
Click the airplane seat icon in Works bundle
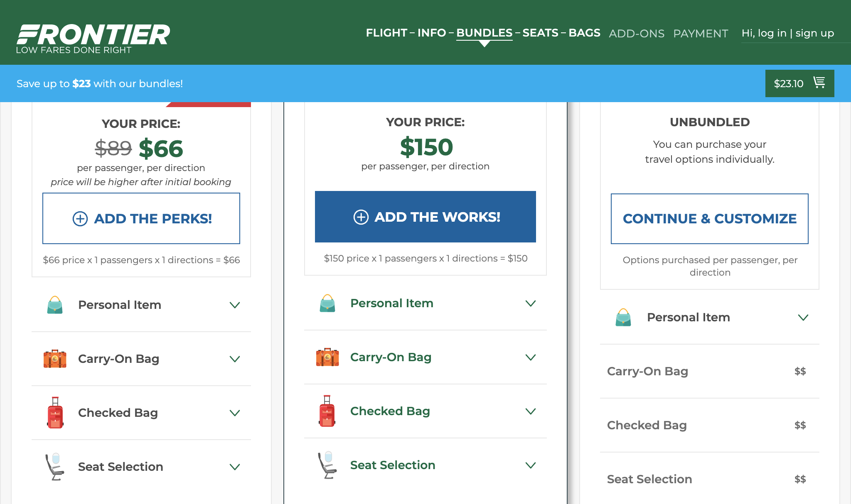click(x=327, y=465)
